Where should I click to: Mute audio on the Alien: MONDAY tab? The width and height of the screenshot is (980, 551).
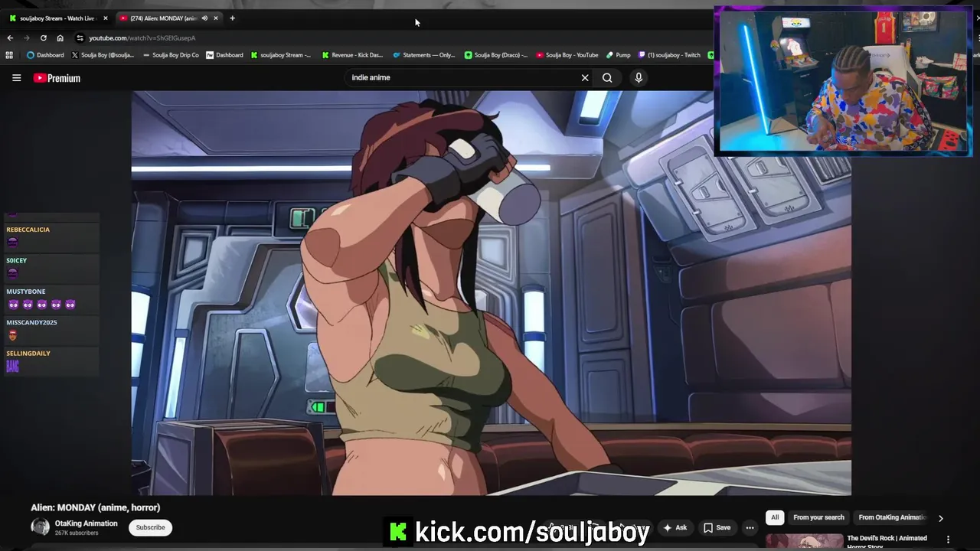pyautogui.click(x=204, y=18)
